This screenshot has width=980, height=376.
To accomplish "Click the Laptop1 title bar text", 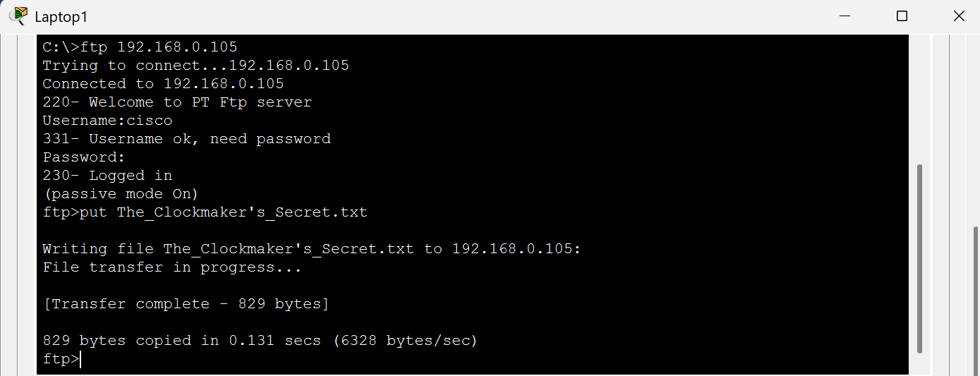I will tap(61, 17).
